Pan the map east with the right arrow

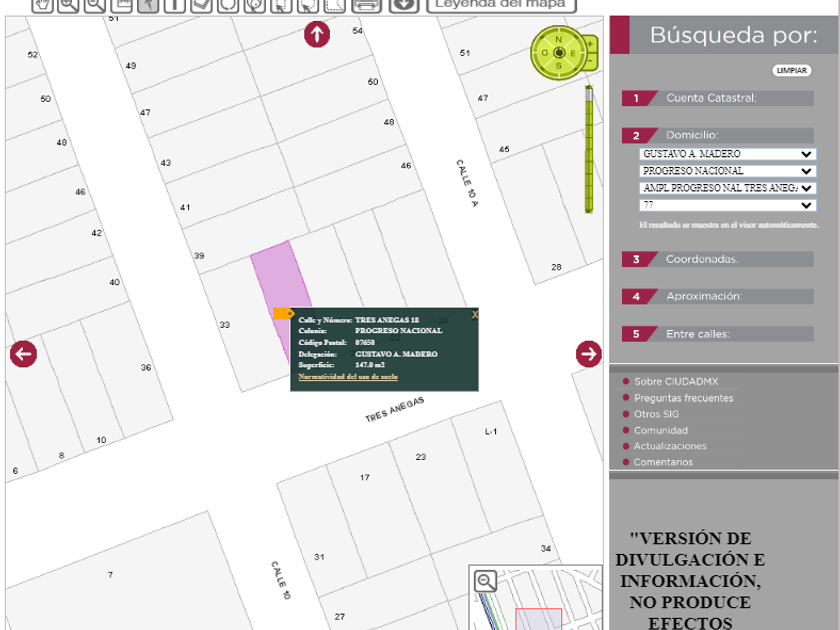(588, 353)
